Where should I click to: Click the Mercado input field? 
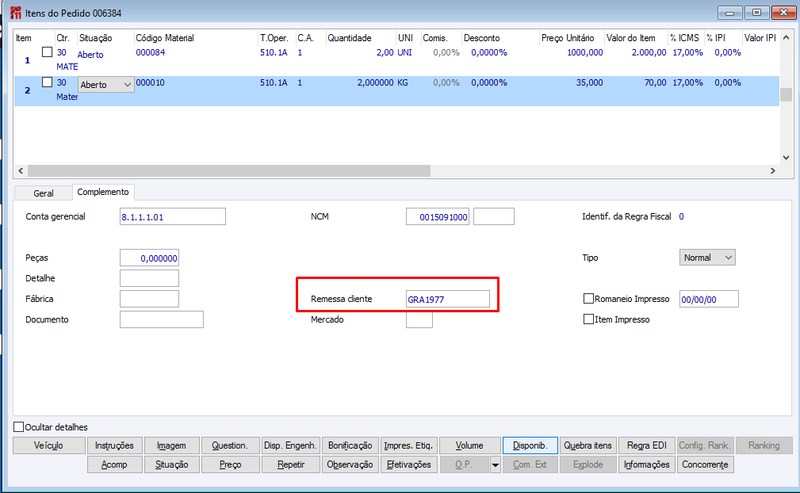pos(419,319)
